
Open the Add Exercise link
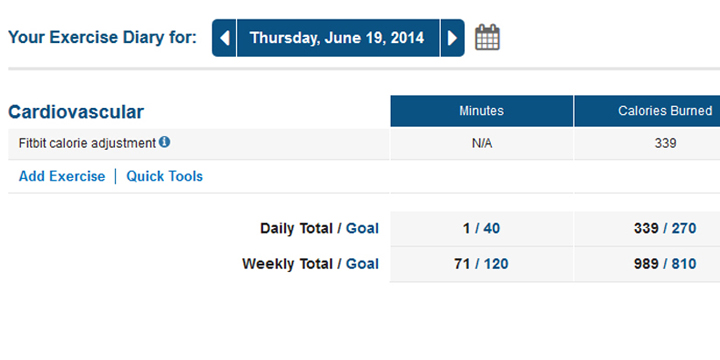click(62, 176)
